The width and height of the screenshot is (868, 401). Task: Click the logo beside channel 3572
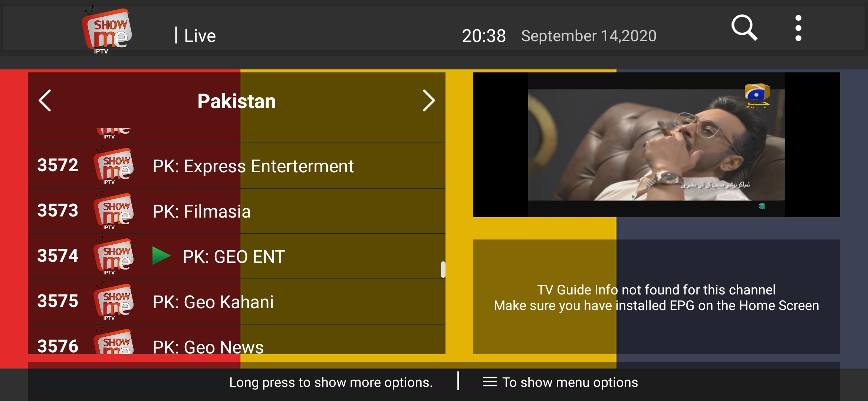point(113,166)
